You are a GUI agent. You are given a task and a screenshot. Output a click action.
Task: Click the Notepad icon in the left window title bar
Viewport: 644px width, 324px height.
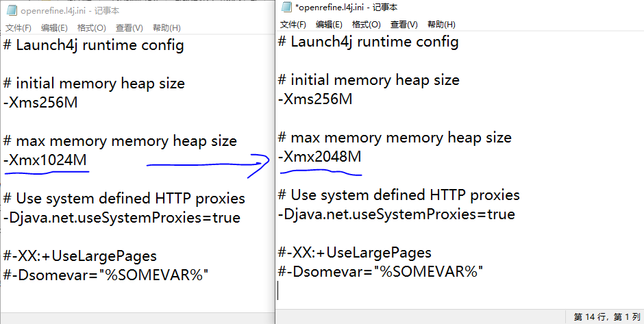pos(12,11)
